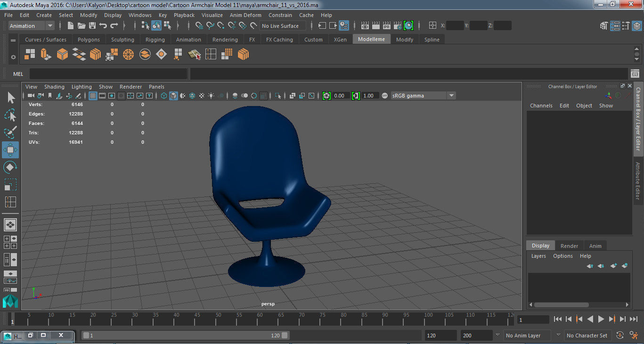Click the Snap to curves icon
The image size is (644, 344).
tap(211, 26)
